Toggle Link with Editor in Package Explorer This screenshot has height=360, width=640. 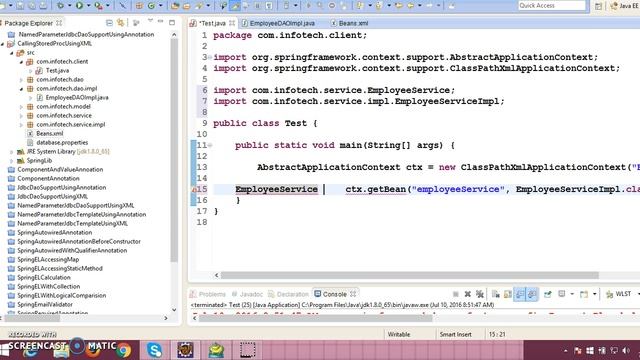tap(120, 23)
